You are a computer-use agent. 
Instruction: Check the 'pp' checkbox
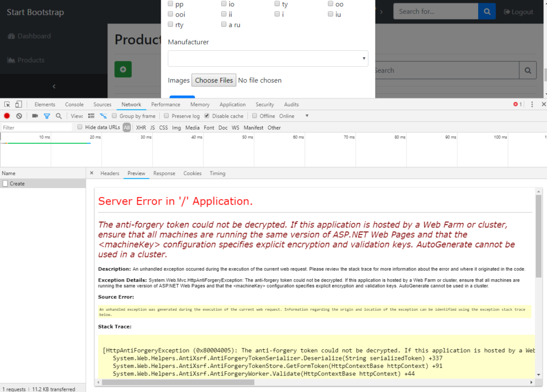(170, 4)
